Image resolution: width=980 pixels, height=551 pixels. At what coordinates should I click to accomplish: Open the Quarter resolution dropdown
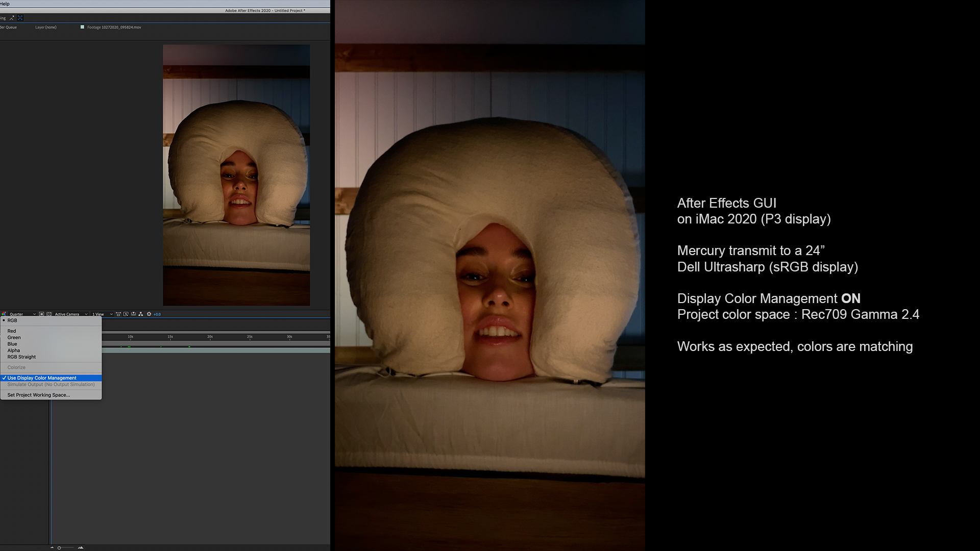pos(20,314)
